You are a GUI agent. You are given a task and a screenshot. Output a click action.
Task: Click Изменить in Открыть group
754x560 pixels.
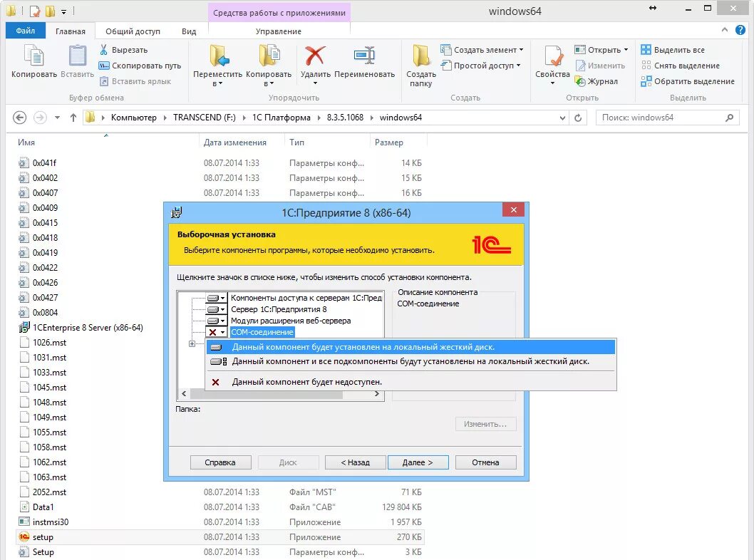[600, 66]
